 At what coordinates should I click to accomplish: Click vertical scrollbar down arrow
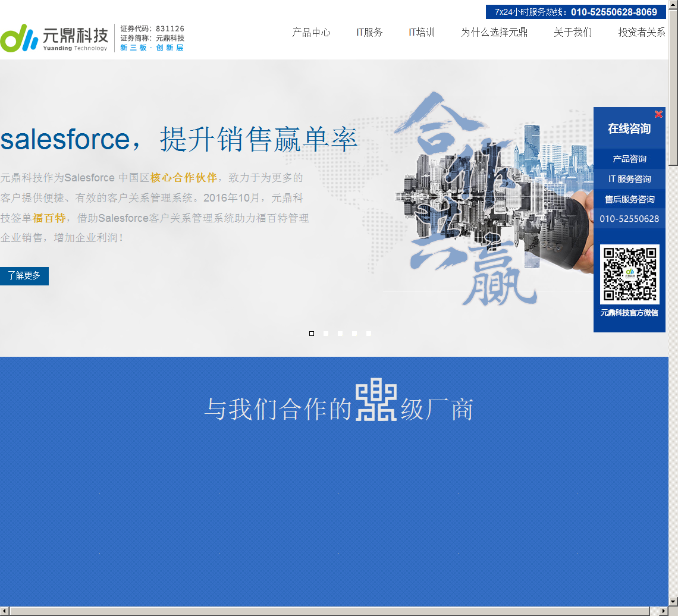[x=673, y=601]
